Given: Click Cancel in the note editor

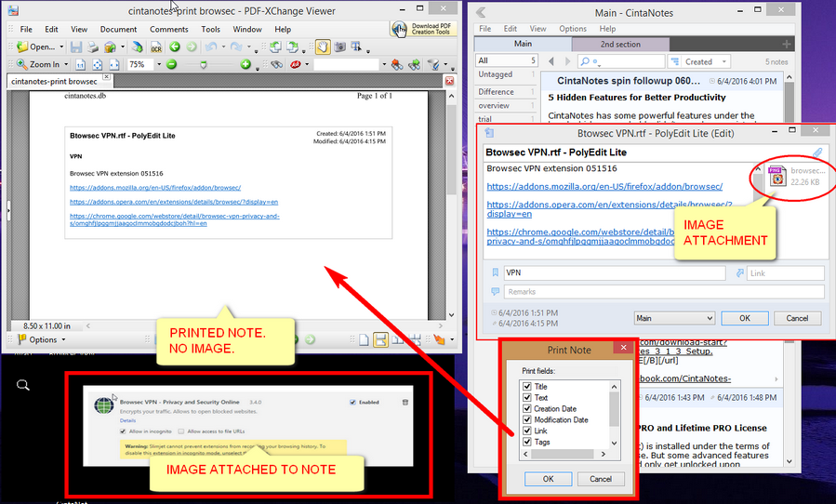Looking at the screenshot, I should click(x=797, y=318).
